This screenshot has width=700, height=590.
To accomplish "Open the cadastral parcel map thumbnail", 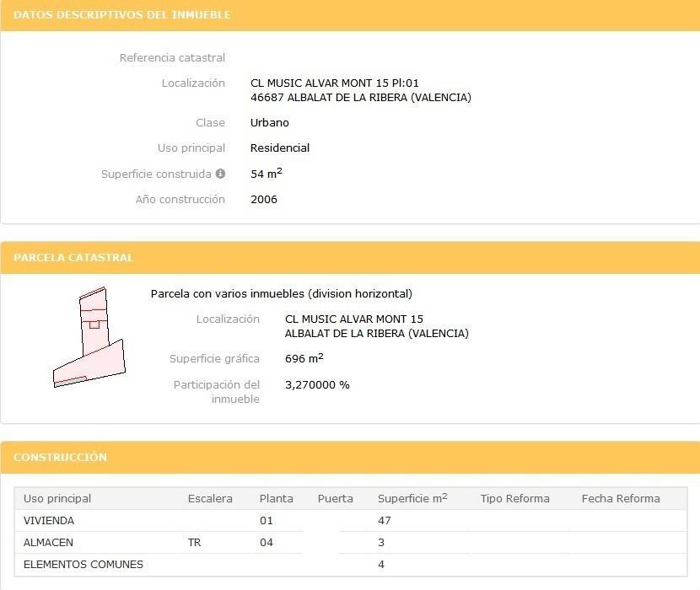I will coord(89,337).
